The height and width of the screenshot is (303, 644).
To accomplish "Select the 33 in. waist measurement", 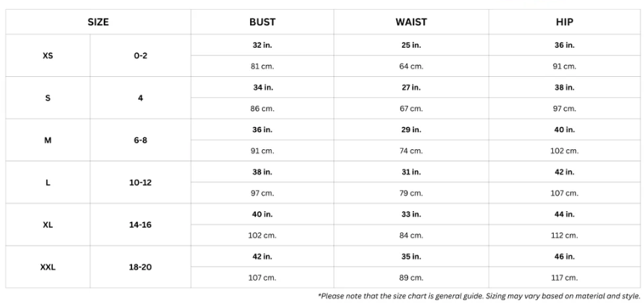I will pos(411,214).
